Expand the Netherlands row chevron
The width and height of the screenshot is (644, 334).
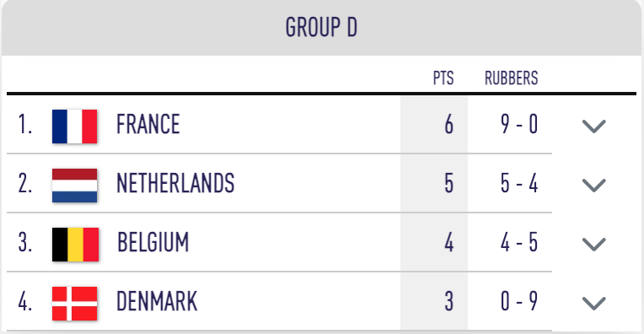[594, 186]
